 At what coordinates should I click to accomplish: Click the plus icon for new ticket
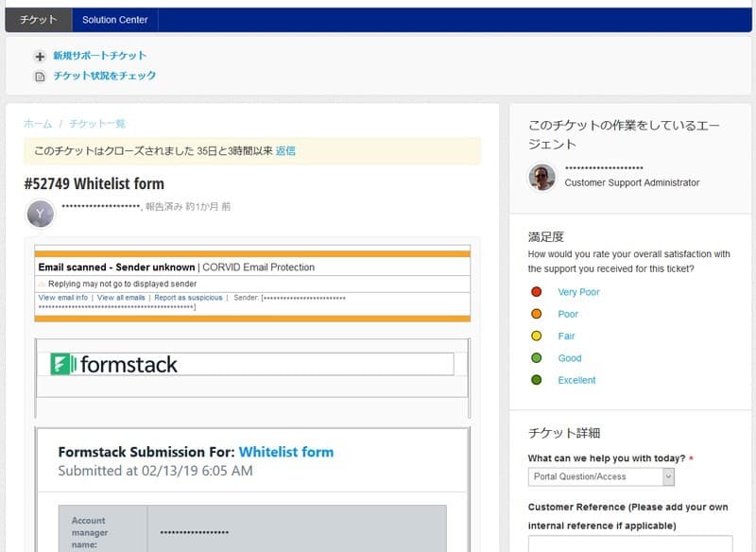tap(40, 57)
